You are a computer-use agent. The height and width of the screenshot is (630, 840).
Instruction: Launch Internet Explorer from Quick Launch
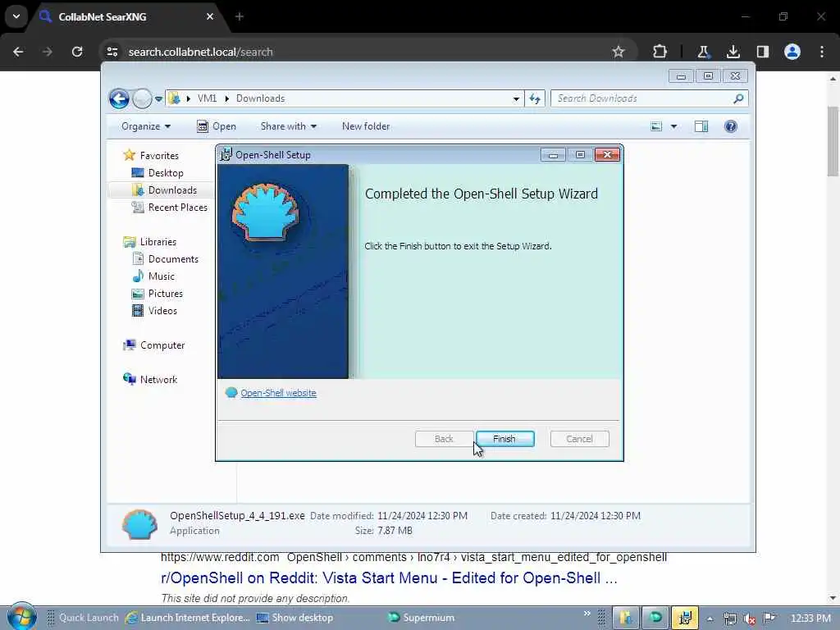pos(188,618)
